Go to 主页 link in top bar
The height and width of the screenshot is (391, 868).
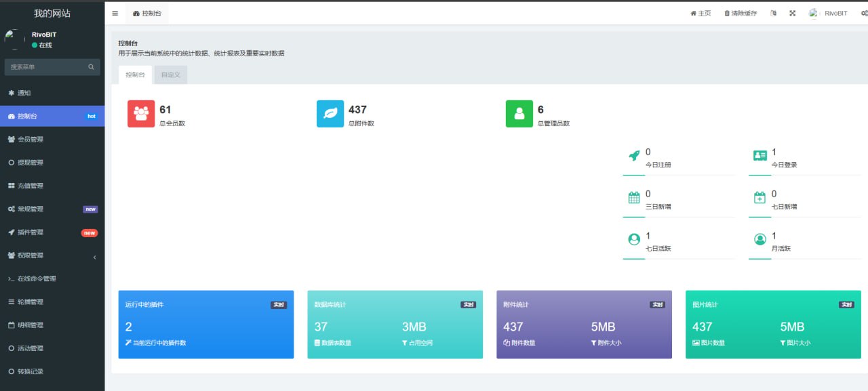701,14
